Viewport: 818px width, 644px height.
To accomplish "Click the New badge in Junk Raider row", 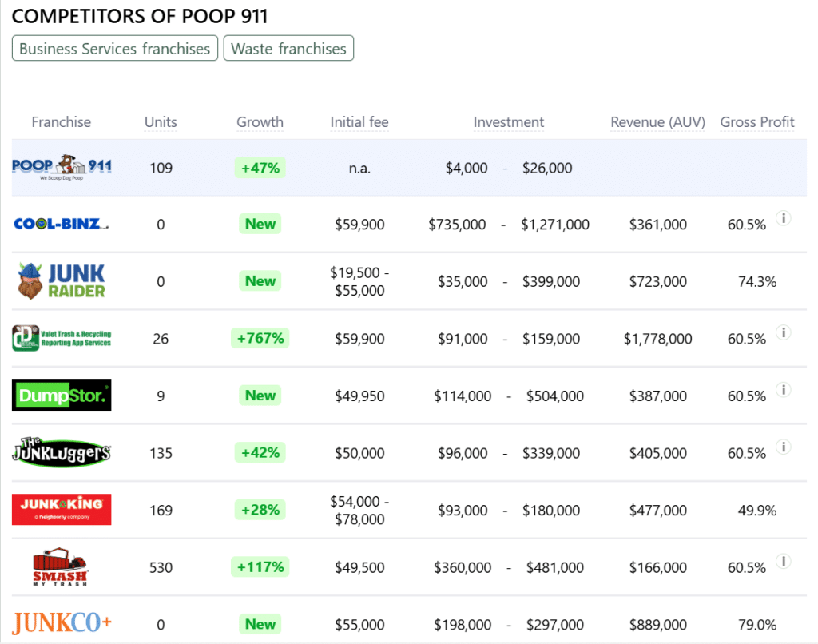I will pyautogui.click(x=260, y=280).
